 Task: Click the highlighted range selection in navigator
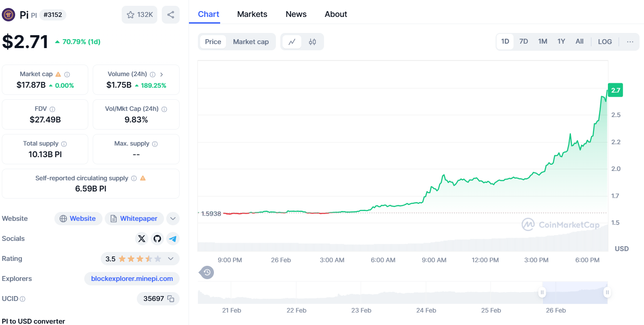574,292
